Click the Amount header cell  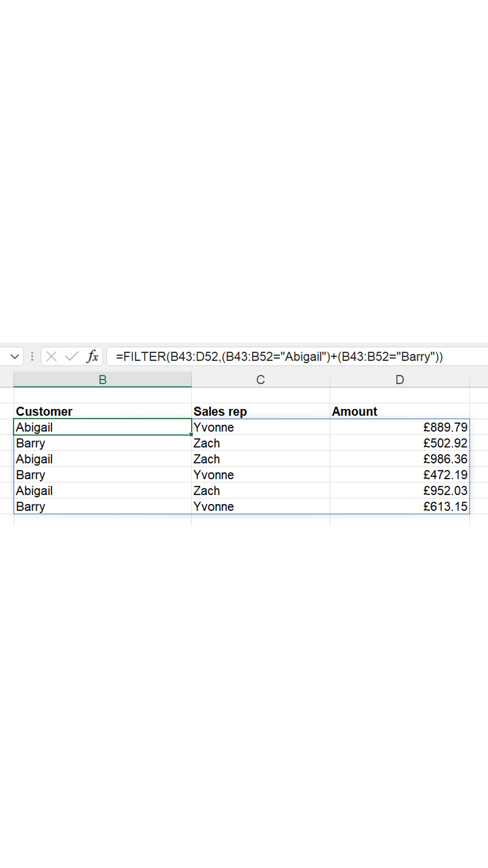coord(400,411)
